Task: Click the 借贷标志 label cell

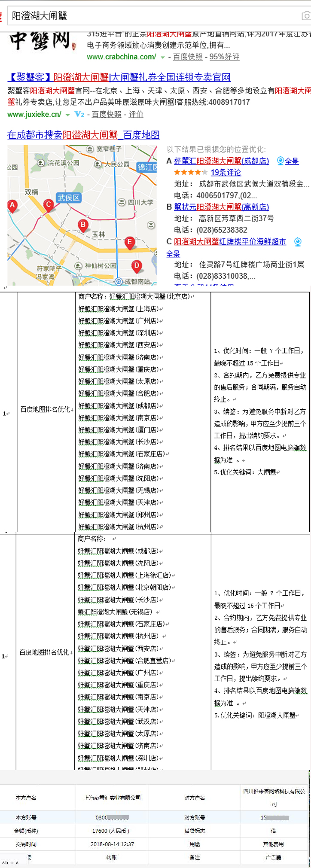Action: point(195,831)
